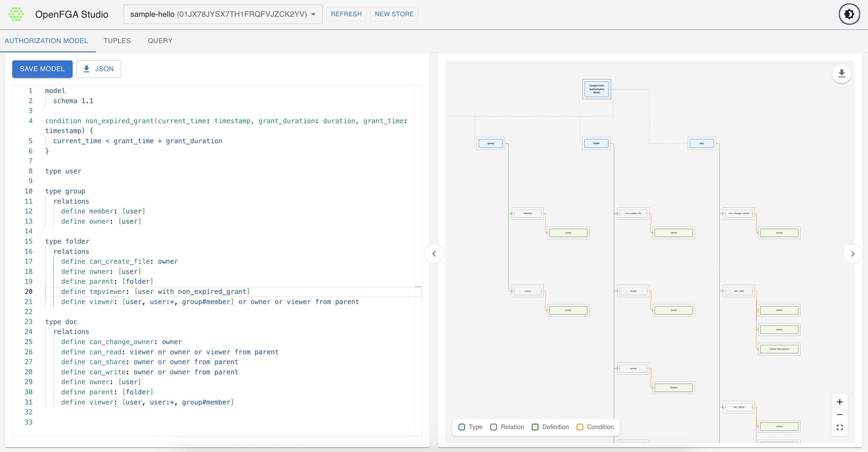Toggle the Definition legend checkbox

click(535, 427)
